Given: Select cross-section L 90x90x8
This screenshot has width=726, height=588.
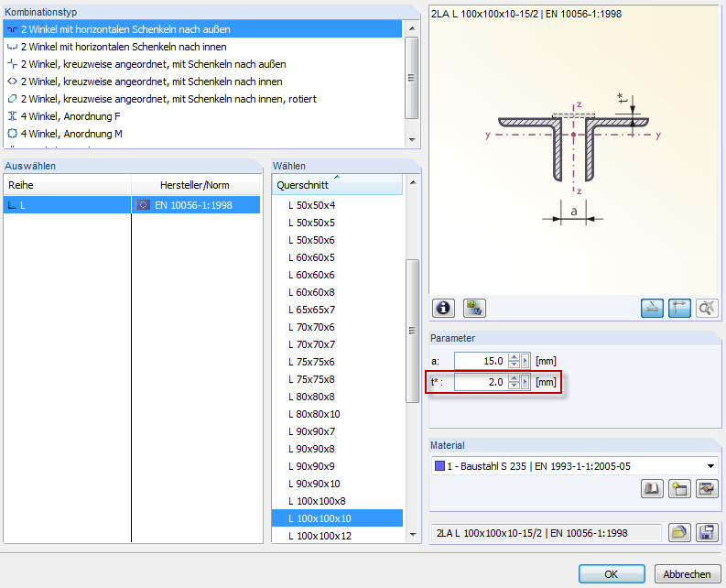Looking at the screenshot, I should click(x=337, y=449).
